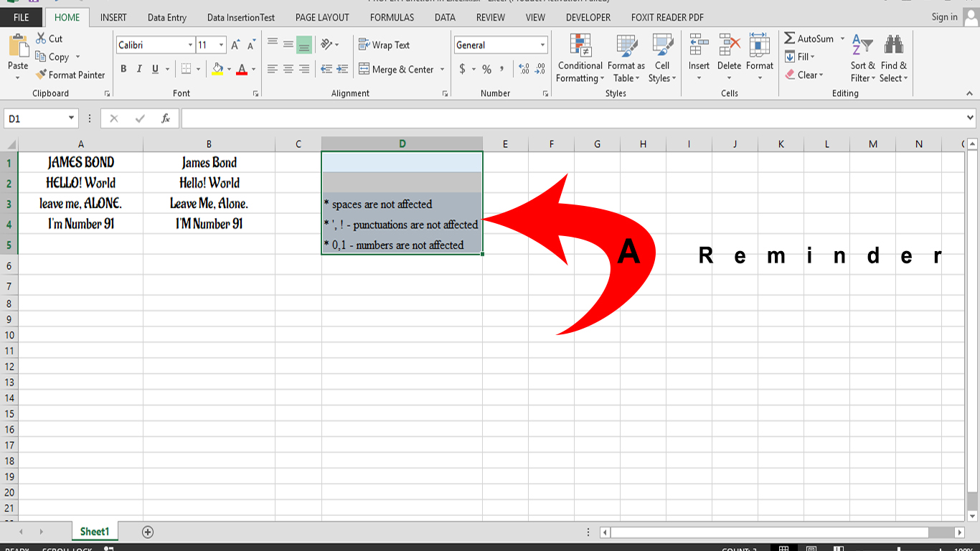Select the Sheet1 tab
Viewport: 980px width, 551px height.
pyautogui.click(x=95, y=532)
